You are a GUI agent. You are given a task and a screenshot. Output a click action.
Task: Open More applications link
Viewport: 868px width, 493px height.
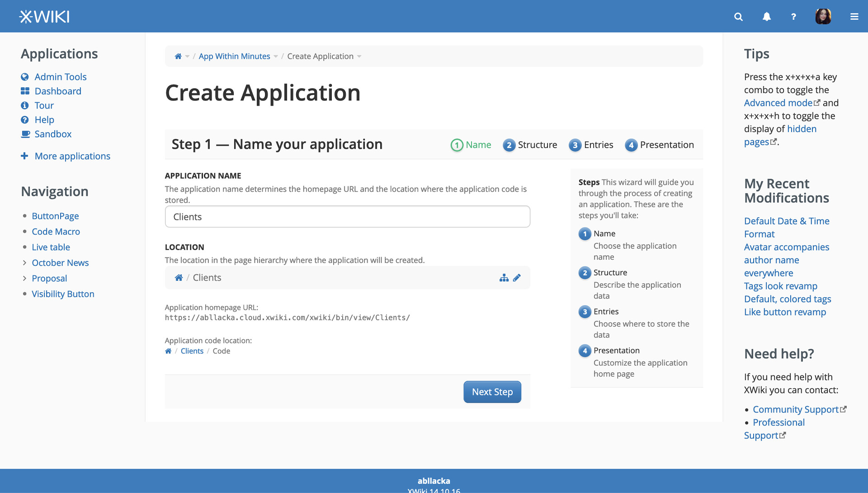point(72,156)
